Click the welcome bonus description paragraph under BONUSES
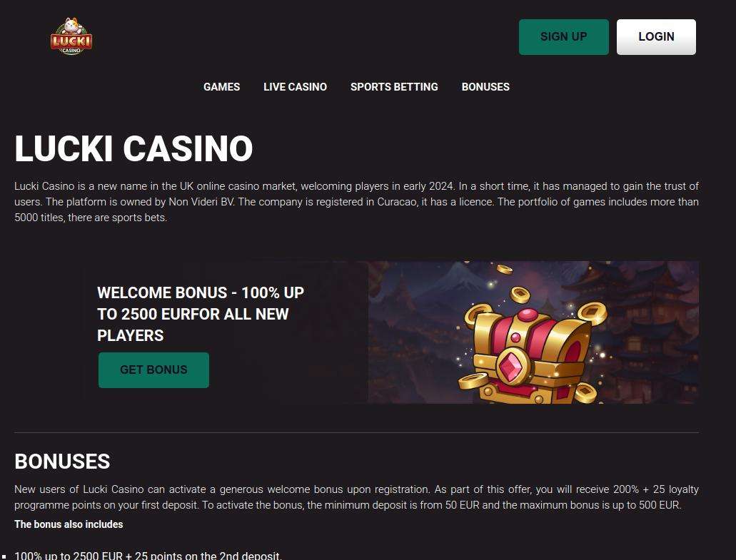 click(x=357, y=497)
